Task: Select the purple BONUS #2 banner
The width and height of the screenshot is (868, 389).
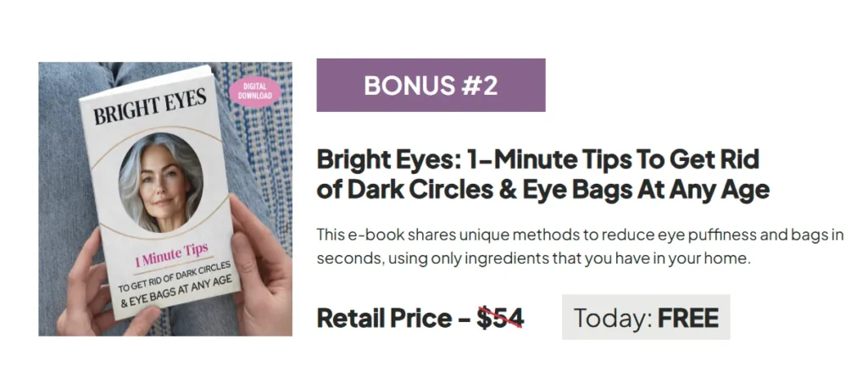Action: pos(431,86)
